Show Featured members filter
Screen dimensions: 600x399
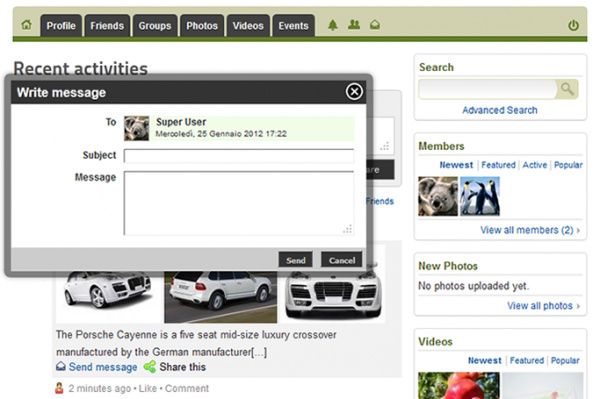coord(498,165)
